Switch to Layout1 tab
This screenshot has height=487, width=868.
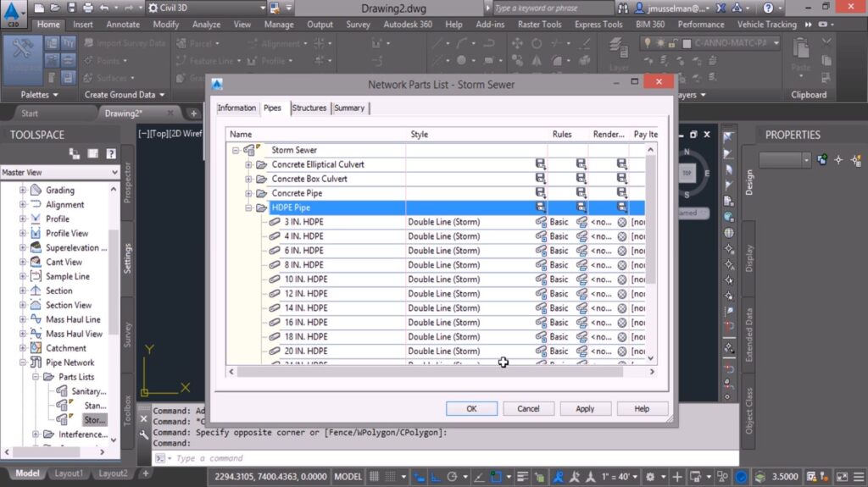click(69, 473)
